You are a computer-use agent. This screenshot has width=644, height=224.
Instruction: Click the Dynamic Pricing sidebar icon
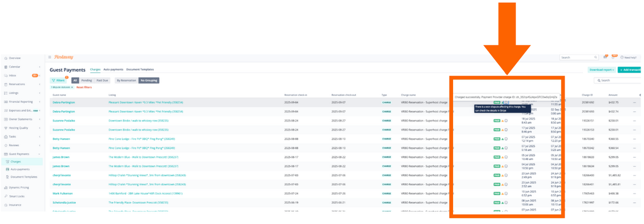5,187
